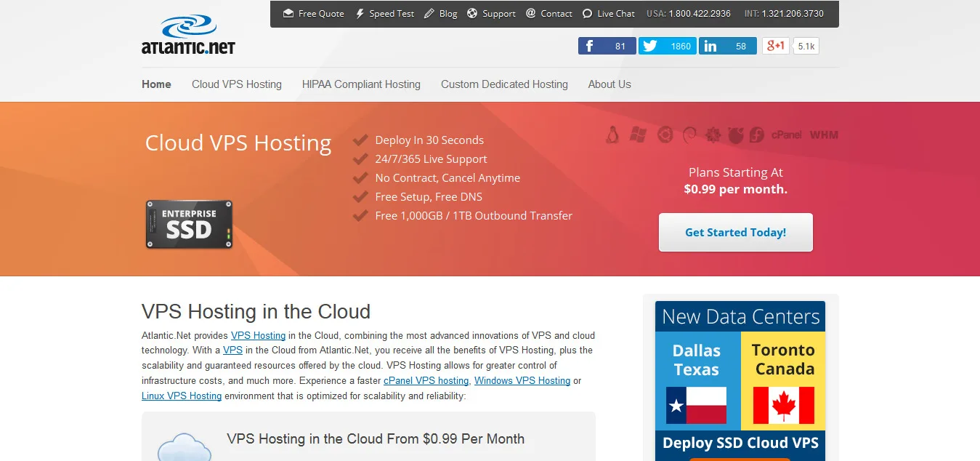Click the Canada flag image
Screen dimensions: 980x461
tap(783, 405)
